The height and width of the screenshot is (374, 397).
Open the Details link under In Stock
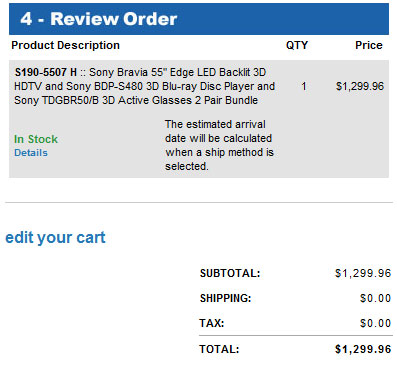pyautogui.click(x=31, y=153)
